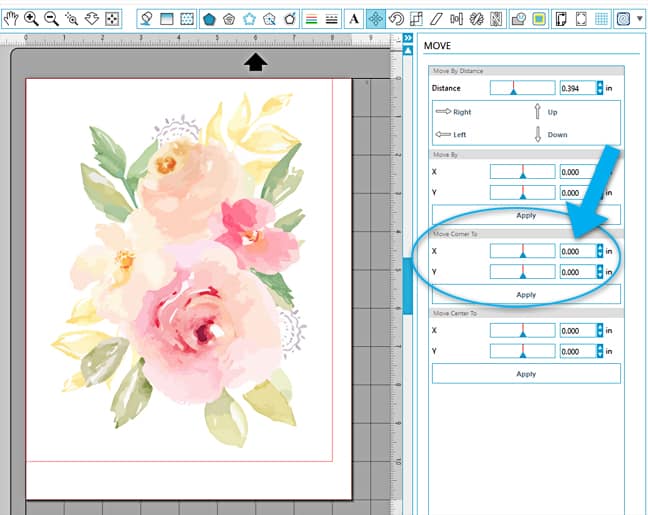This screenshot has height=515, width=648.
Task: Open the Replicate panel icon
Action: (476, 19)
